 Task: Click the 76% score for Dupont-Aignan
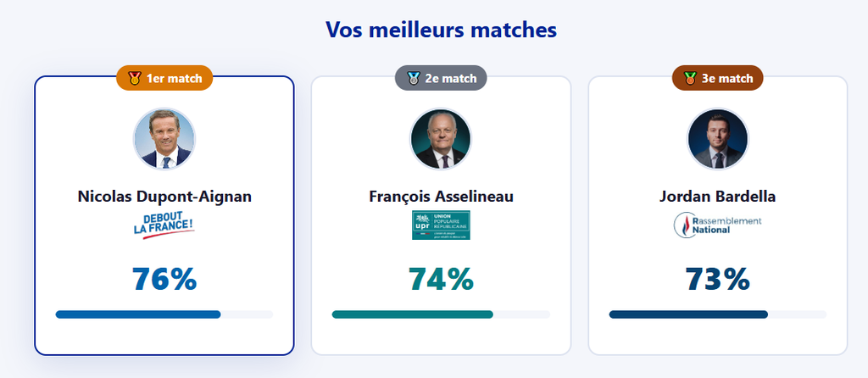(164, 279)
